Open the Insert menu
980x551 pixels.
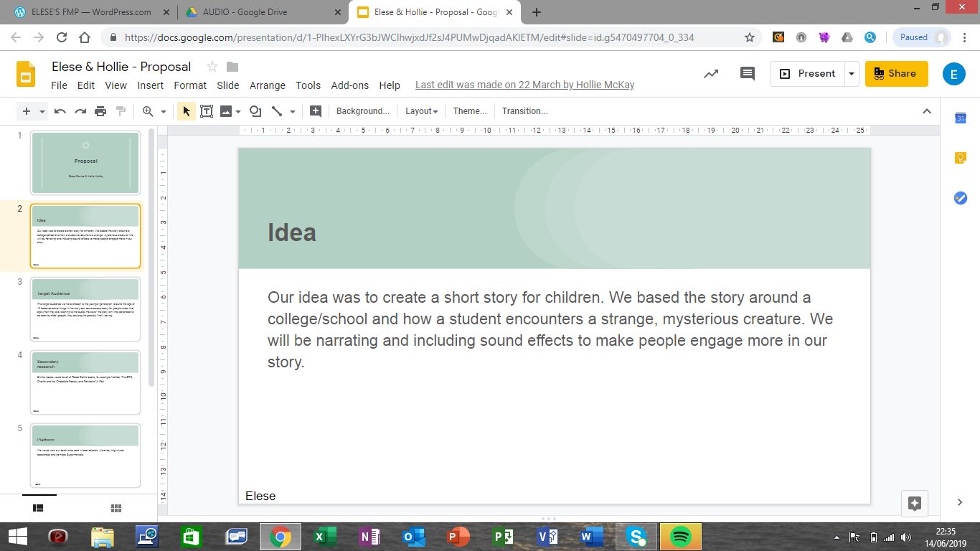(x=150, y=85)
